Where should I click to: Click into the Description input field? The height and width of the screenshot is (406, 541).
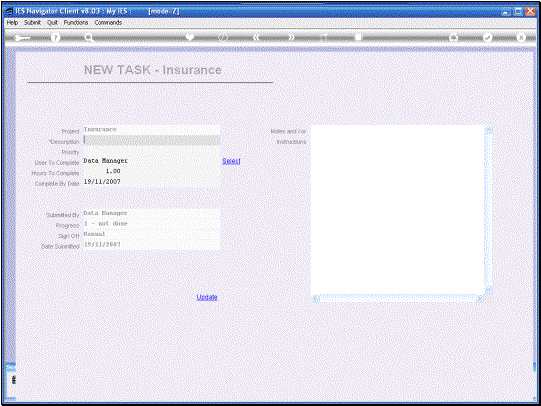coord(151,140)
